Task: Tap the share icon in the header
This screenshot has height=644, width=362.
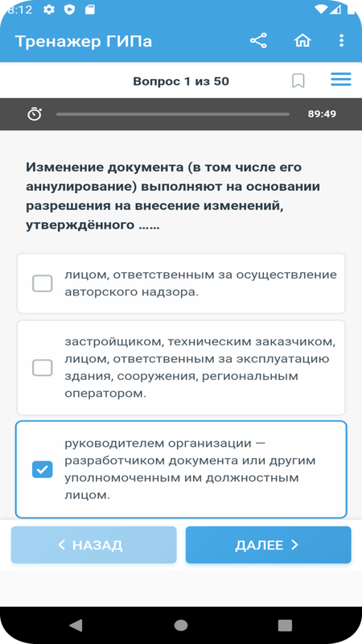Action: [x=258, y=41]
